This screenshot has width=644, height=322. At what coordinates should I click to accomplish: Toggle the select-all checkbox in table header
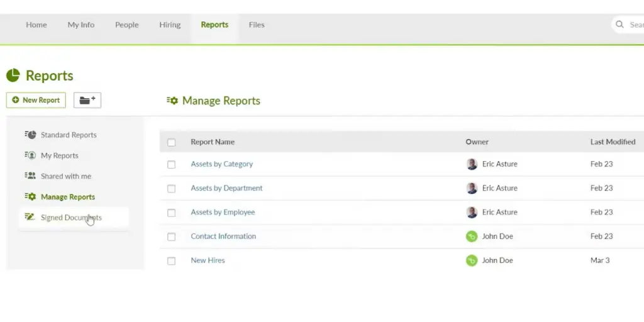171,143
